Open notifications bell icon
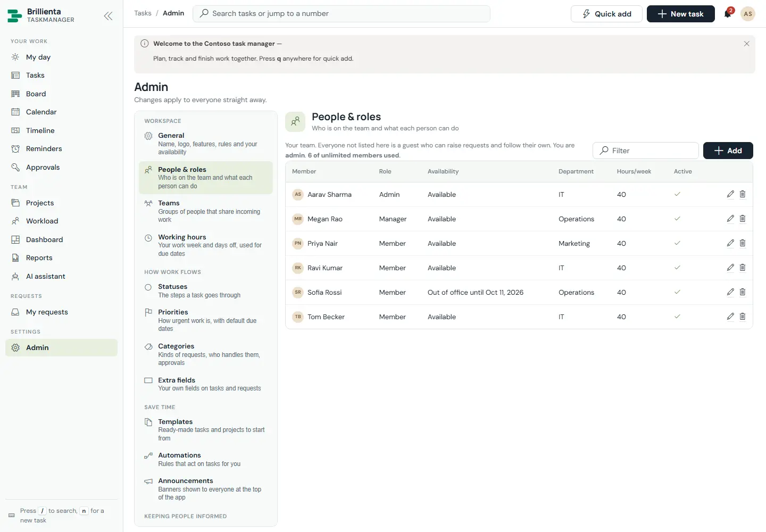Image resolution: width=766 pixels, height=532 pixels. (x=728, y=14)
